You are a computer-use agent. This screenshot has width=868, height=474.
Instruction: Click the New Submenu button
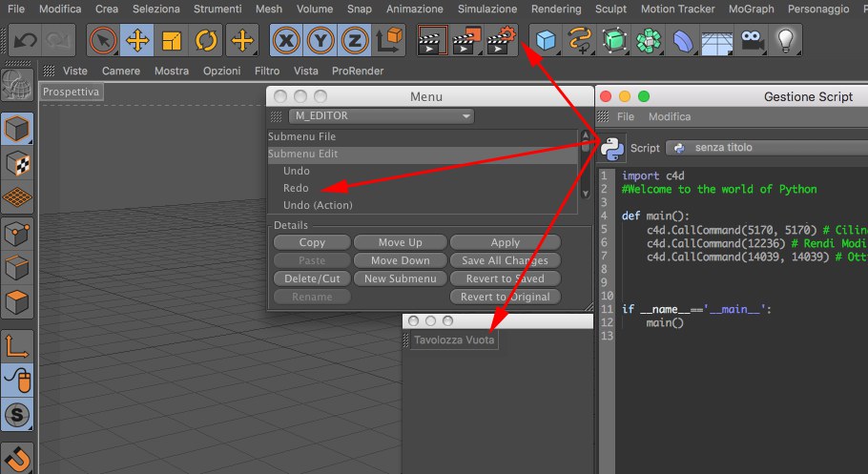click(x=401, y=278)
